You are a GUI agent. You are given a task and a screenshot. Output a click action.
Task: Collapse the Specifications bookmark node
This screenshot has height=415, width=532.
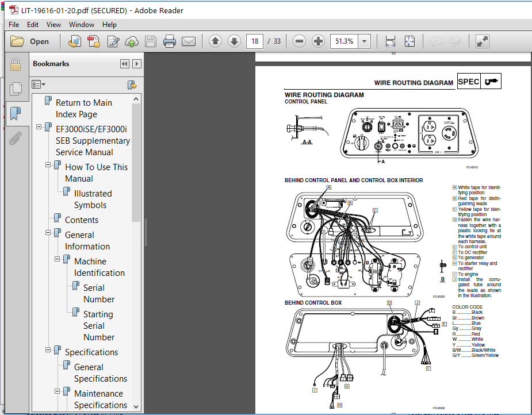click(x=48, y=350)
